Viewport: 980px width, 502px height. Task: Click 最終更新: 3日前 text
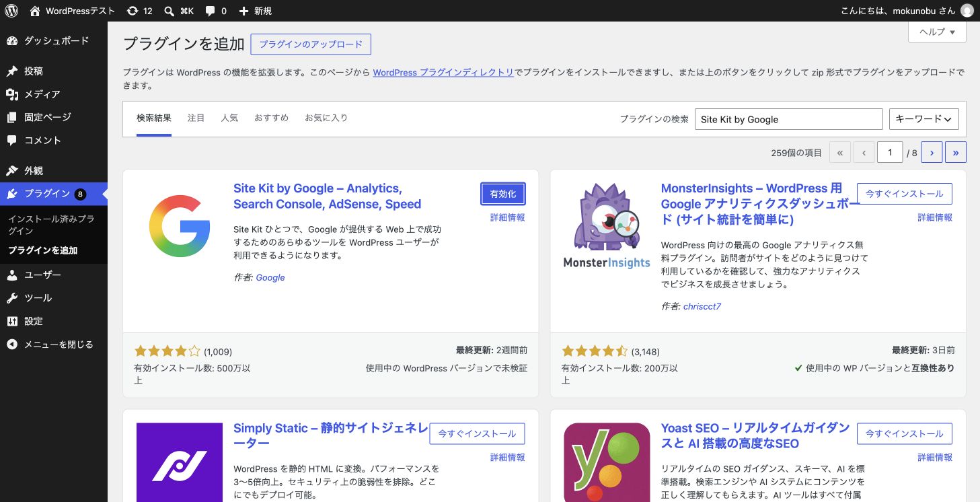point(923,351)
